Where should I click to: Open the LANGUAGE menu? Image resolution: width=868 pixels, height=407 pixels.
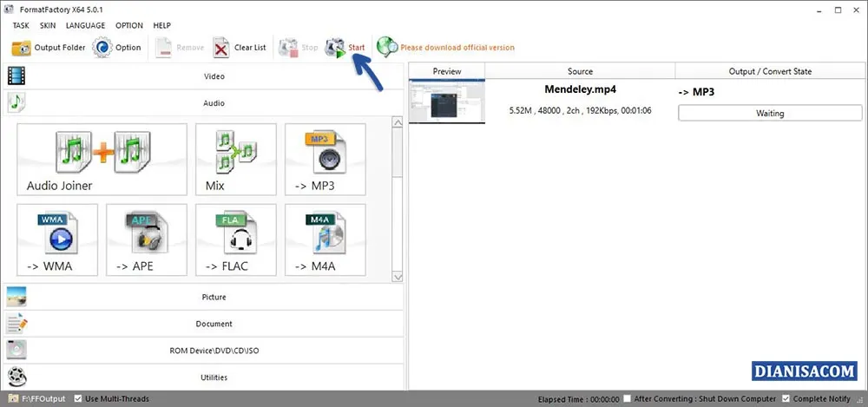pos(85,25)
